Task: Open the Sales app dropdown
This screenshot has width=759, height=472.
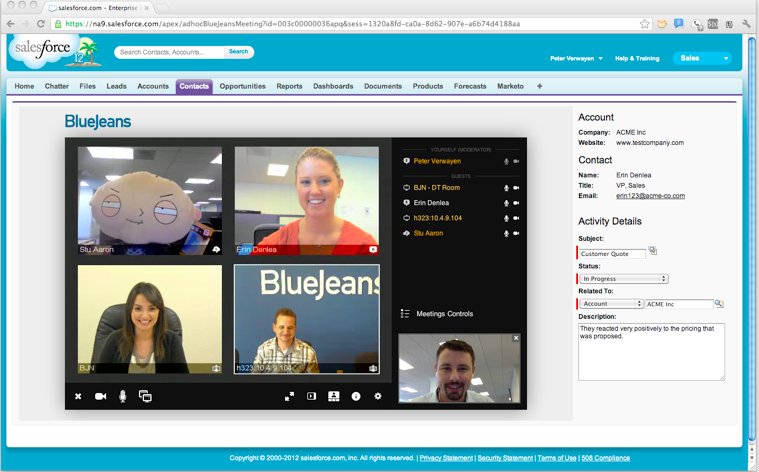Action: click(702, 58)
